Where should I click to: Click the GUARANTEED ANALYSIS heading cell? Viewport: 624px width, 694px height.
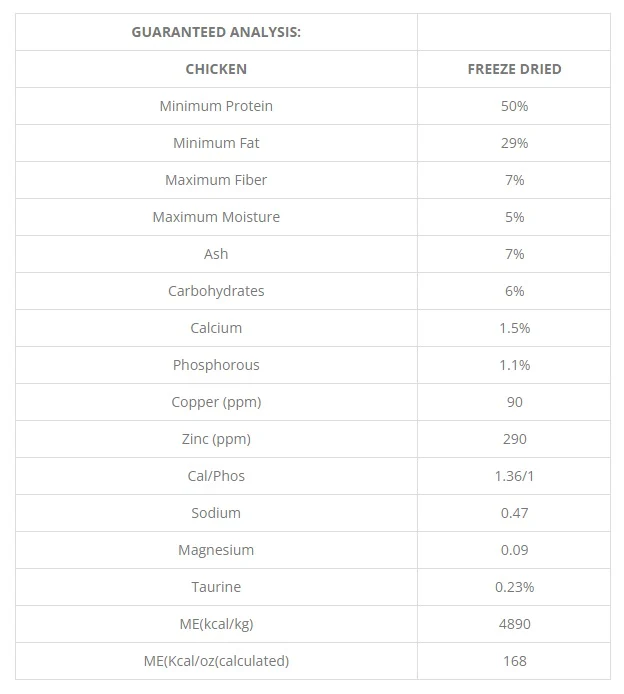pos(216,32)
